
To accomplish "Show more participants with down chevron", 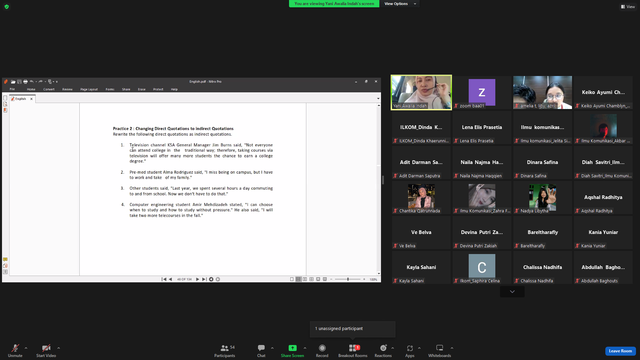I will coord(512,291).
